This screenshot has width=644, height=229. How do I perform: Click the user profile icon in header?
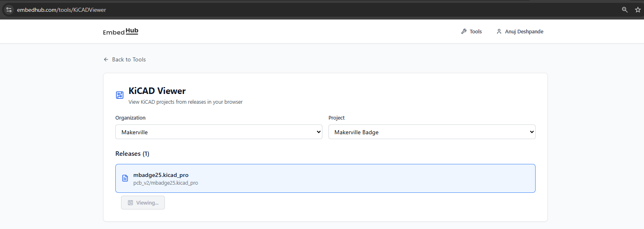(x=499, y=31)
